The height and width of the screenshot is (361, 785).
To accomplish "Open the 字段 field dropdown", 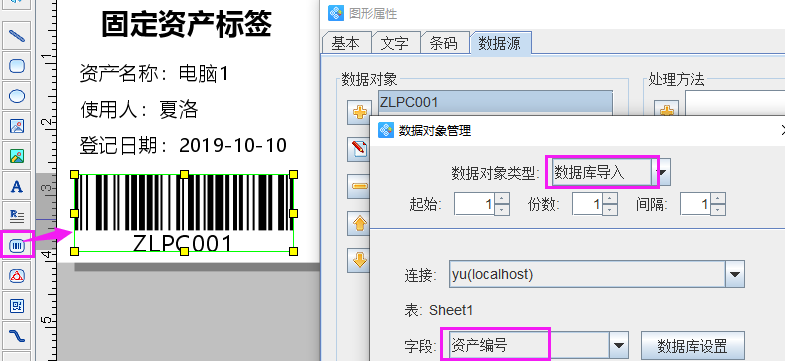I will (x=619, y=345).
